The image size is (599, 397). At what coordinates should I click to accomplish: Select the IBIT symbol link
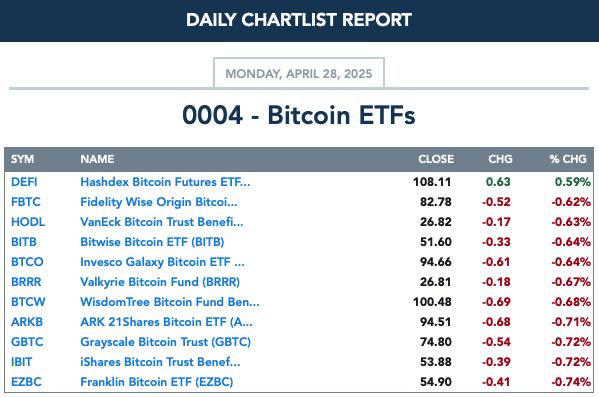pos(21,362)
